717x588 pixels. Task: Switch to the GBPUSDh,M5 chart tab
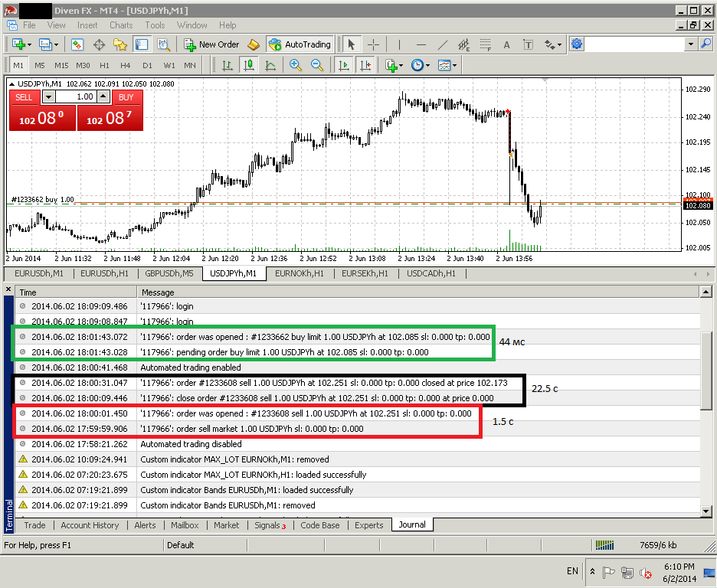point(169,273)
